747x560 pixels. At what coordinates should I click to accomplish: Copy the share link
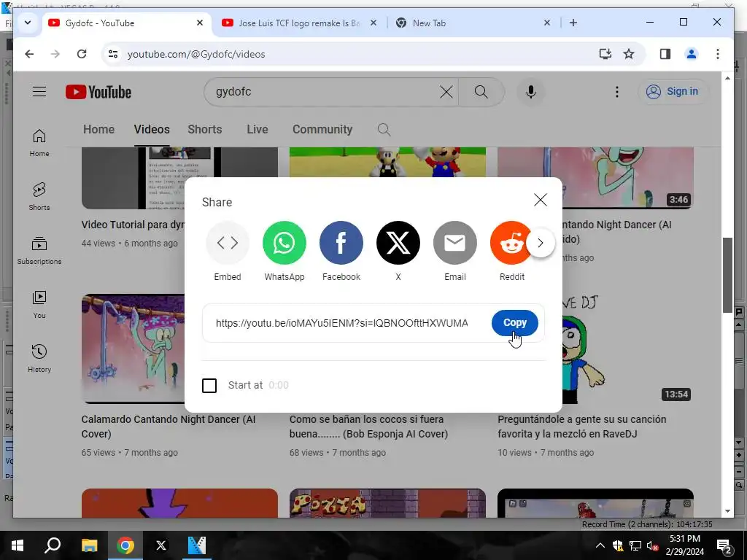(514, 323)
